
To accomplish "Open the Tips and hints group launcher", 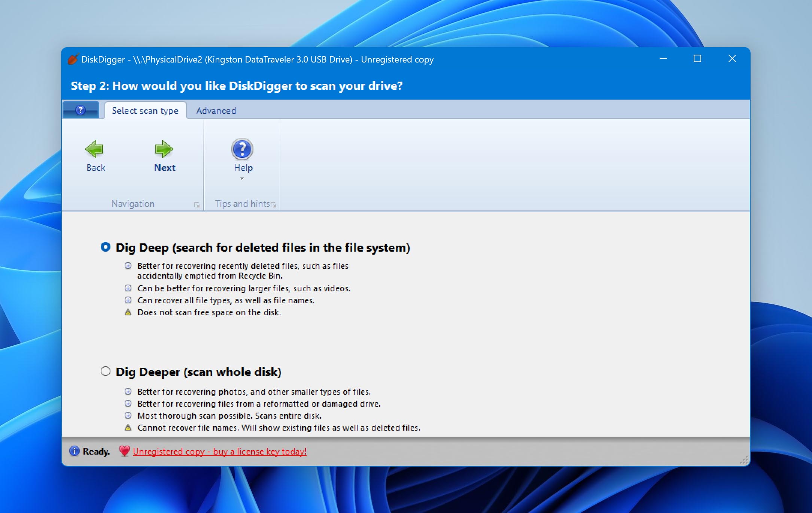I will [274, 205].
